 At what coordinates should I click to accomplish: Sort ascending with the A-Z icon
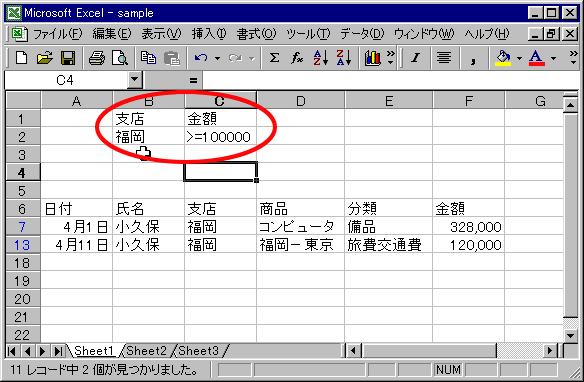320,58
